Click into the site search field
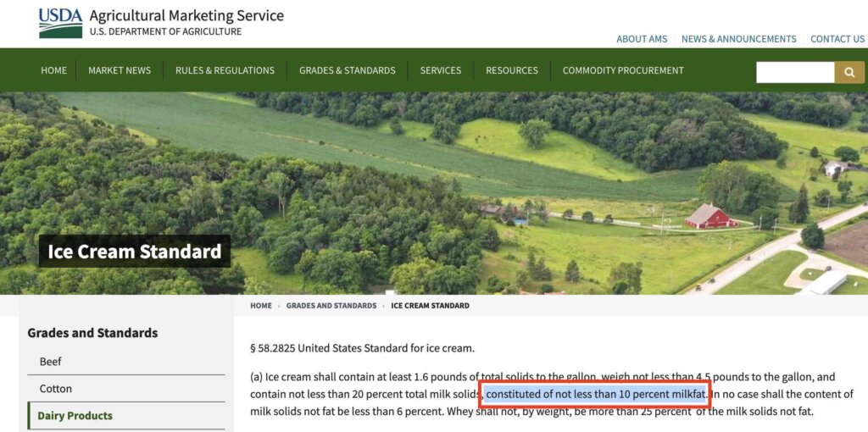The width and height of the screenshot is (868, 432). 795,72
